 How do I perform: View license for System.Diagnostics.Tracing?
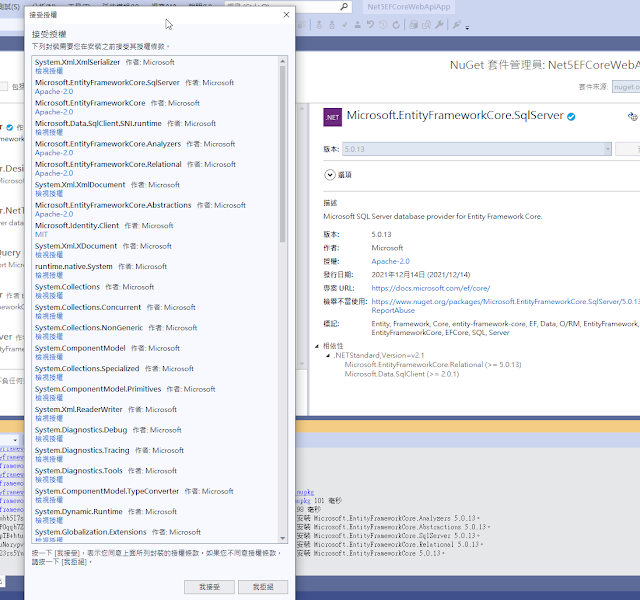[49, 459]
